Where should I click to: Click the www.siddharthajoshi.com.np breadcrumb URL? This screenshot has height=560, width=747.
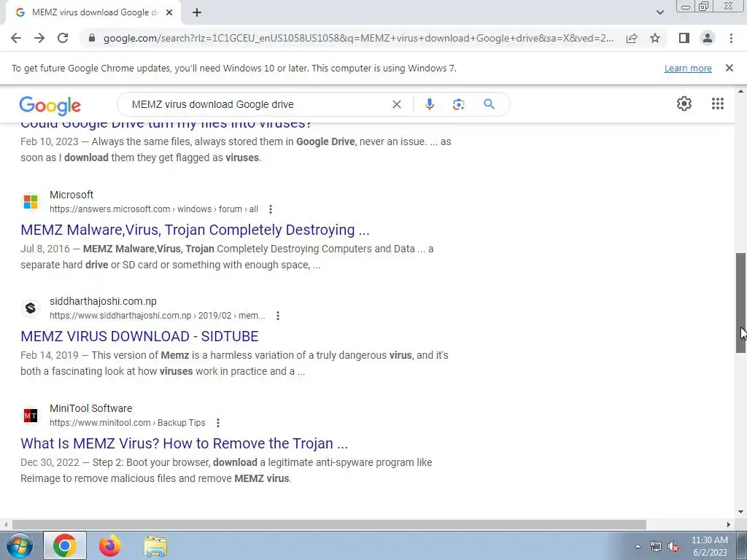(158, 316)
